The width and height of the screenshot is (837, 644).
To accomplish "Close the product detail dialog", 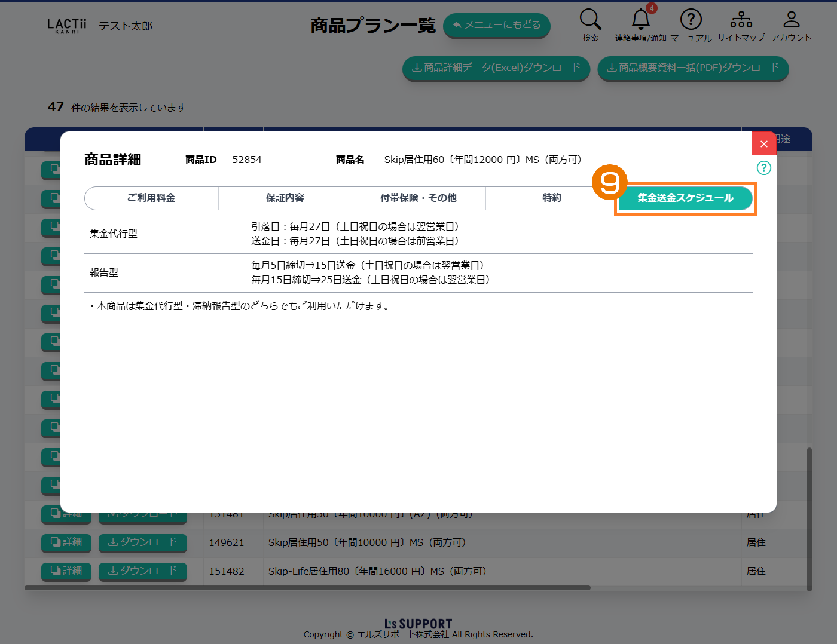I will coord(763,144).
